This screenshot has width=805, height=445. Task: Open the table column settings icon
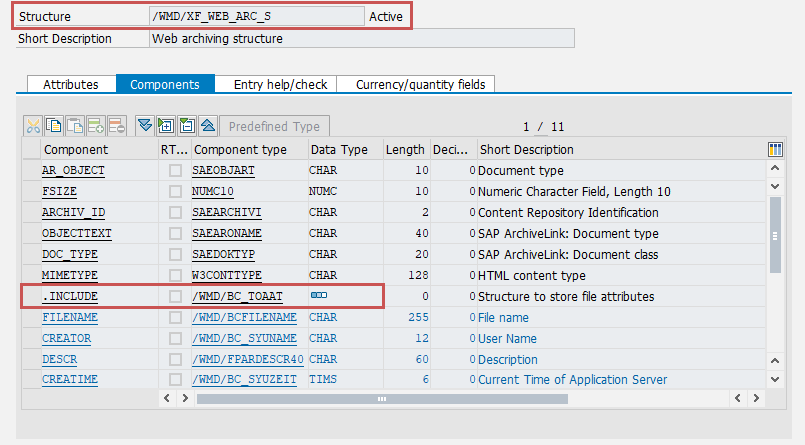tap(775, 149)
